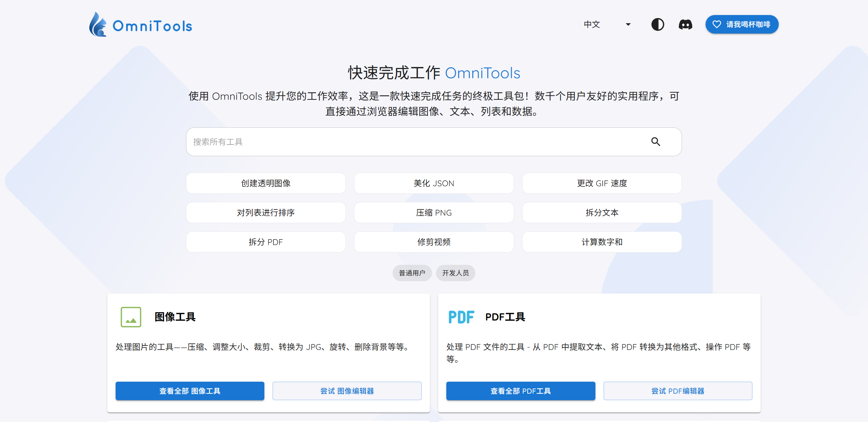Expand the 中文 language dropdown arrow
Screen dimensions: 868x422
(x=628, y=25)
